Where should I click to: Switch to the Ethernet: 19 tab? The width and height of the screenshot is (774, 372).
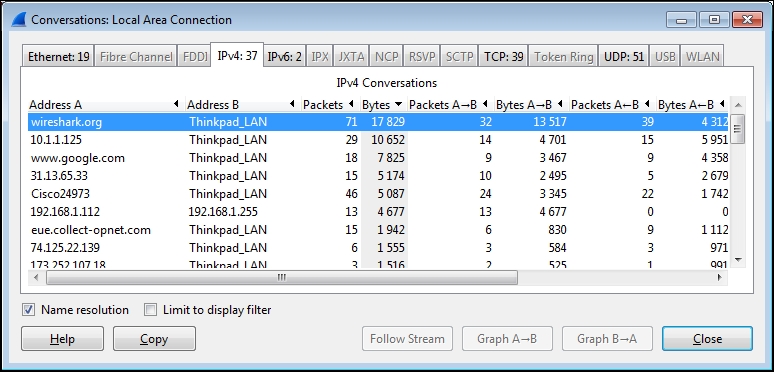[59, 57]
